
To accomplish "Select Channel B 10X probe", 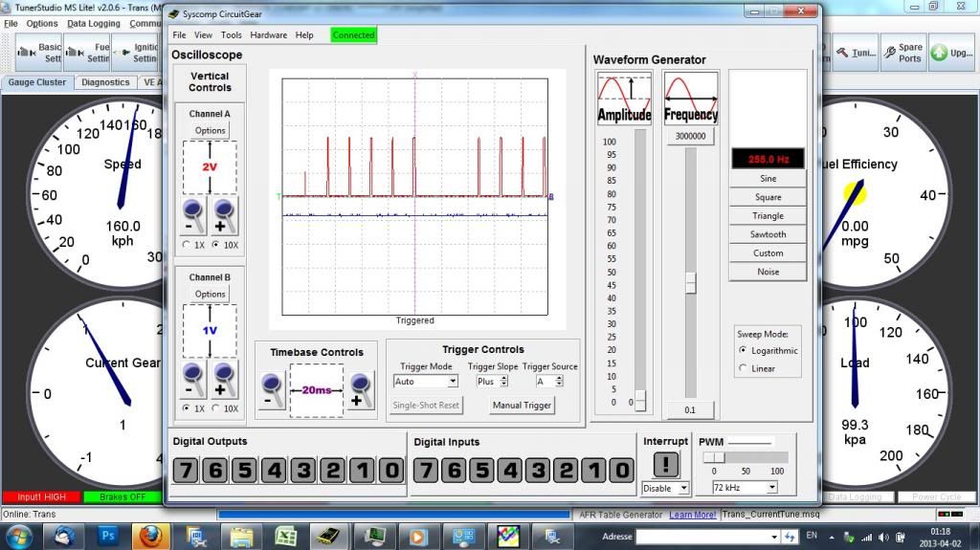I will click(215, 407).
